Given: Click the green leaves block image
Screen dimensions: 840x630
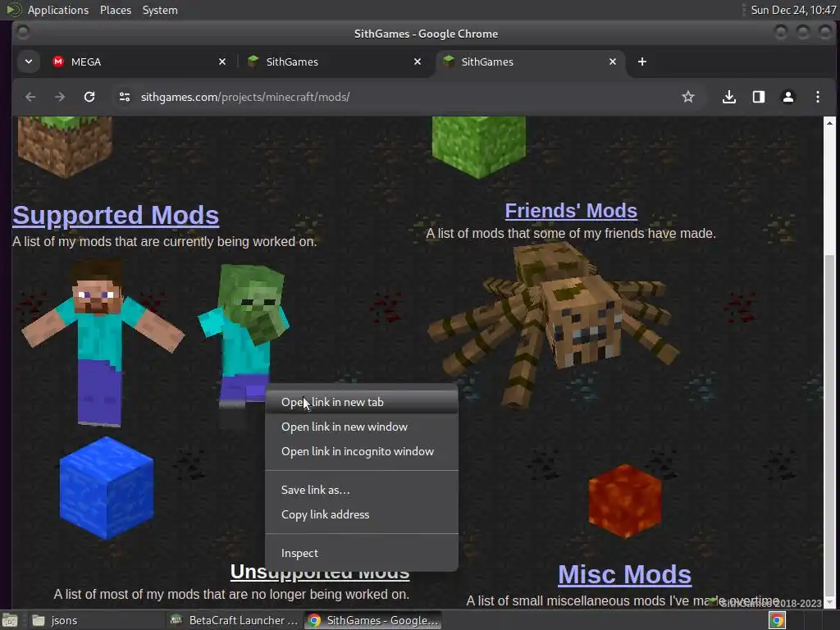Looking at the screenshot, I should click(x=479, y=147).
